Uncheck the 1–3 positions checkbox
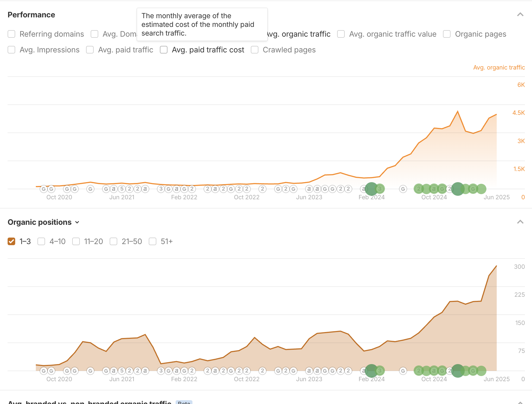The width and height of the screenshot is (532, 404). point(11,241)
